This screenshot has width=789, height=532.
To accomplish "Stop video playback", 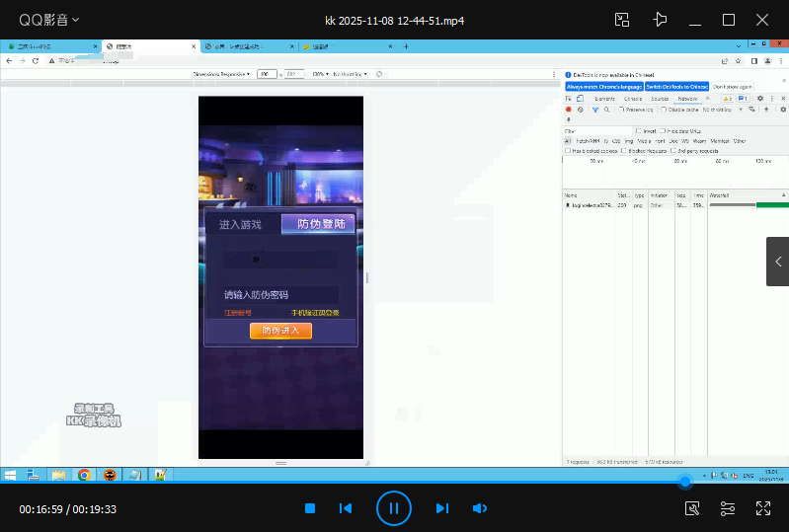I will (x=310, y=508).
